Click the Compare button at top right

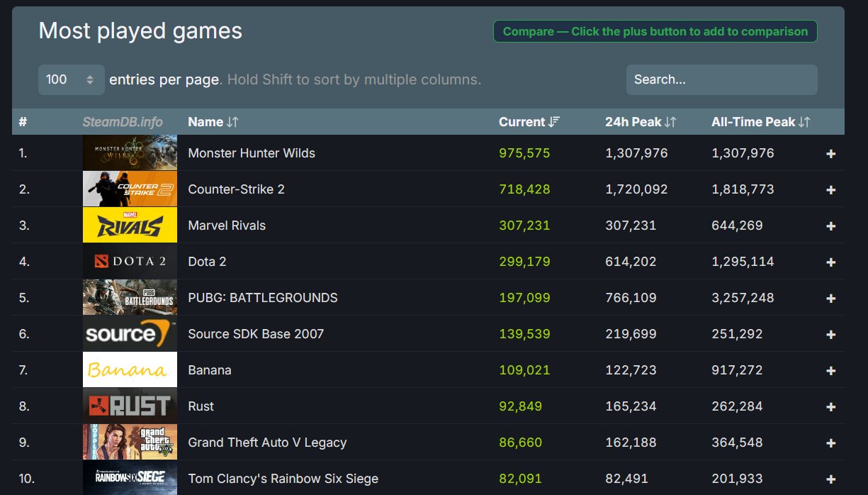pos(655,31)
